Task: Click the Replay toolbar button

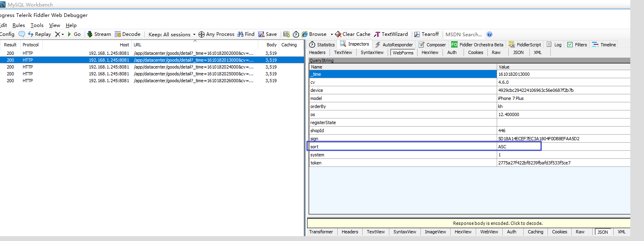Action: [39, 34]
